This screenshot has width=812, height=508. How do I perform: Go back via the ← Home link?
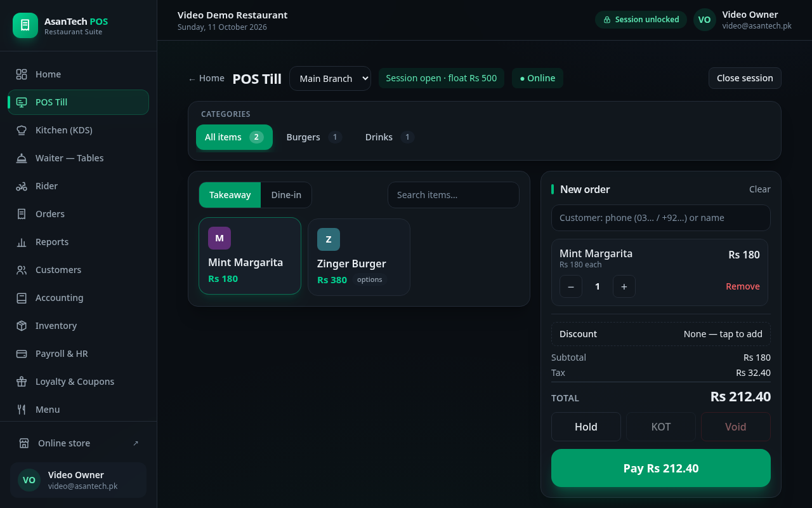point(206,78)
